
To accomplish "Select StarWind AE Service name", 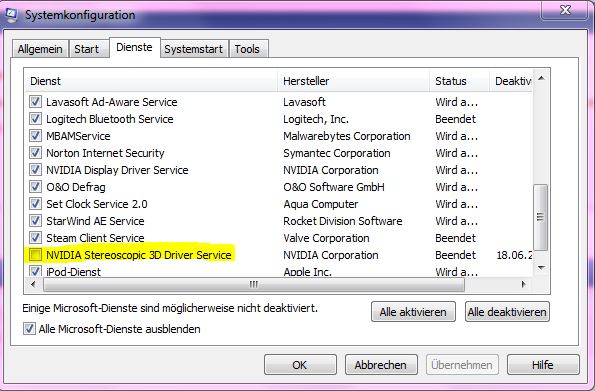I will [x=95, y=221].
